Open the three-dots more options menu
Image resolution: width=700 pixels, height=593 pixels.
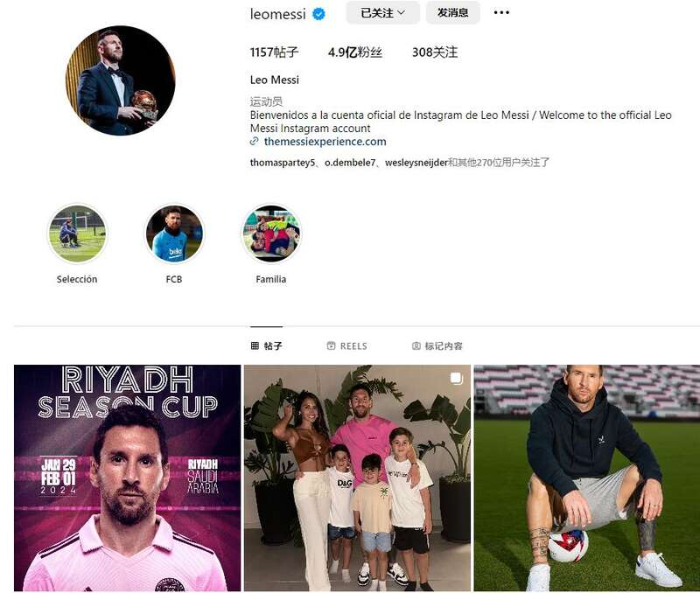pyautogui.click(x=501, y=12)
